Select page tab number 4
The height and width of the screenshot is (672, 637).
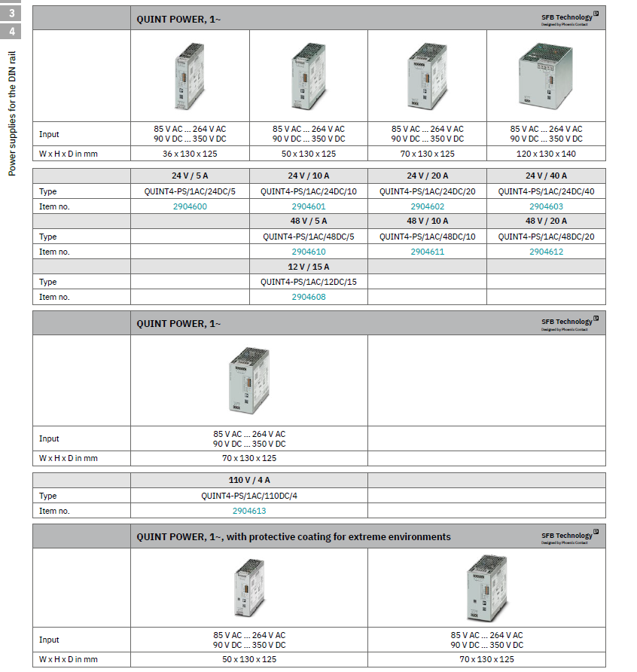click(11, 32)
